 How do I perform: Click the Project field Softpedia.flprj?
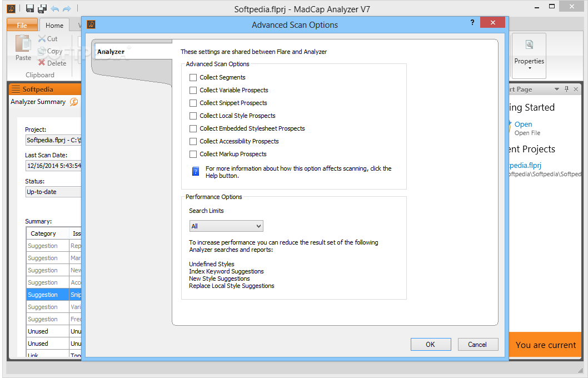pos(53,140)
